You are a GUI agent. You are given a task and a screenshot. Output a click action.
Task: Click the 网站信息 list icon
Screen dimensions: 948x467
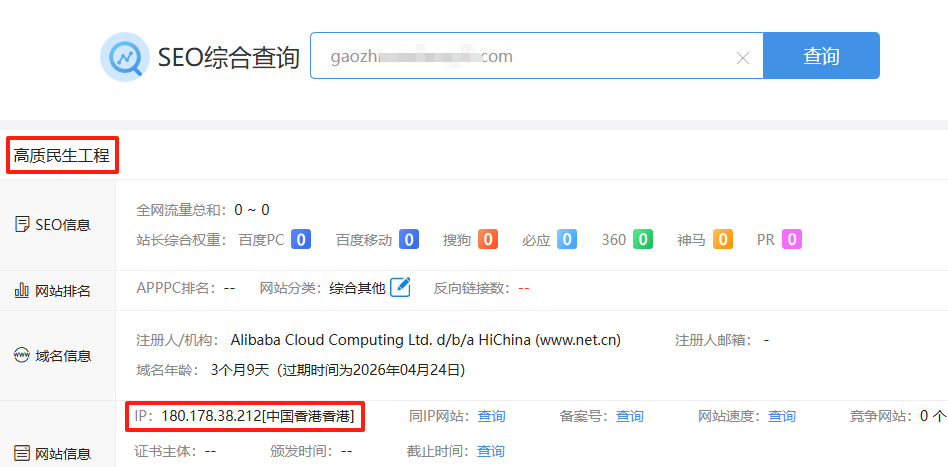[22, 454]
